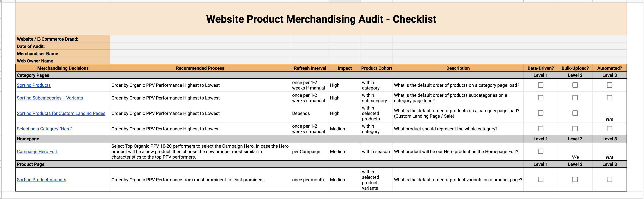Select the Level 1 cell in Homepage row
This screenshot has height=199, width=644.
point(541,139)
